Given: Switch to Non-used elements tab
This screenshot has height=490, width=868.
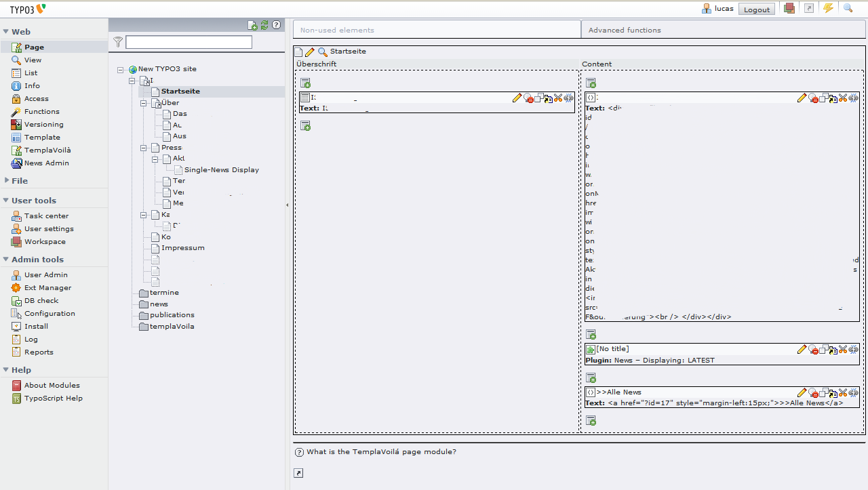Looking at the screenshot, I should point(437,30).
